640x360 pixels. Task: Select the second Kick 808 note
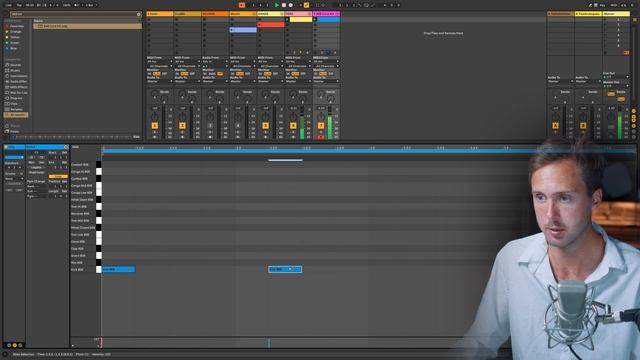click(285, 269)
